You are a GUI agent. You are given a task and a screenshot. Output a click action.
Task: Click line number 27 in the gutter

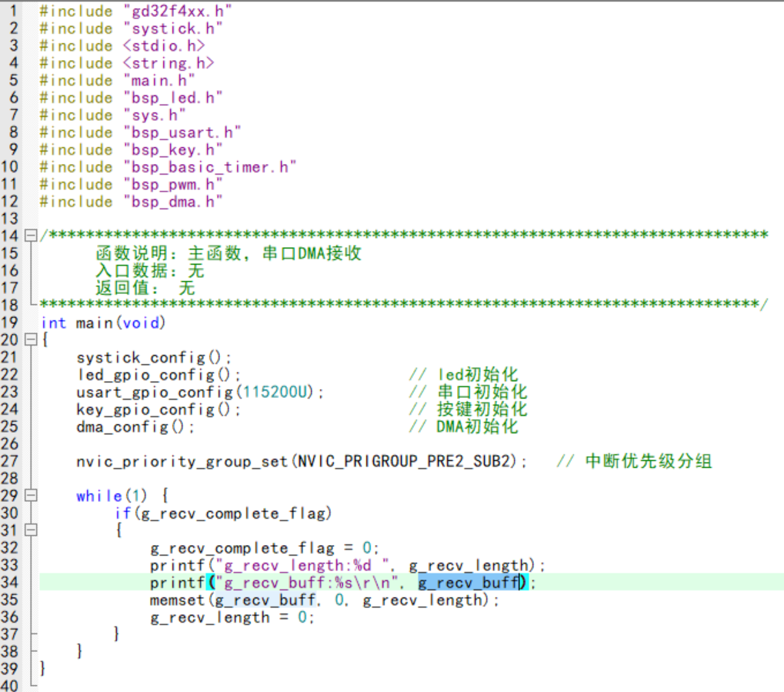pyautogui.click(x=10, y=461)
